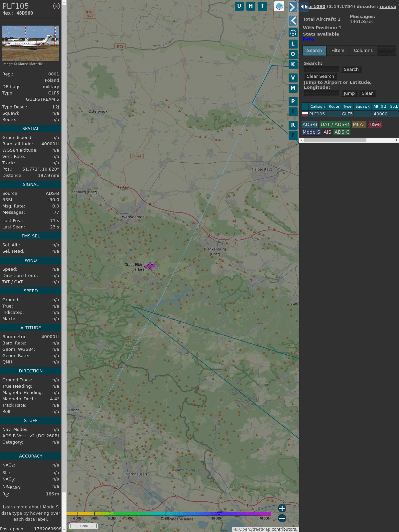This screenshot has height=532, width=399.
Task: Open the map layers selector icon
Action: [279, 6]
